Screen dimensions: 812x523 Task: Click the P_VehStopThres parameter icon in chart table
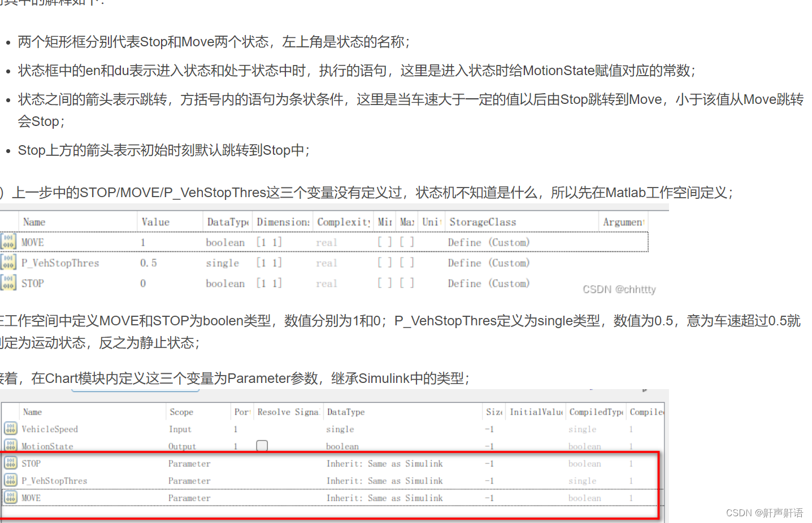[x=10, y=480]
